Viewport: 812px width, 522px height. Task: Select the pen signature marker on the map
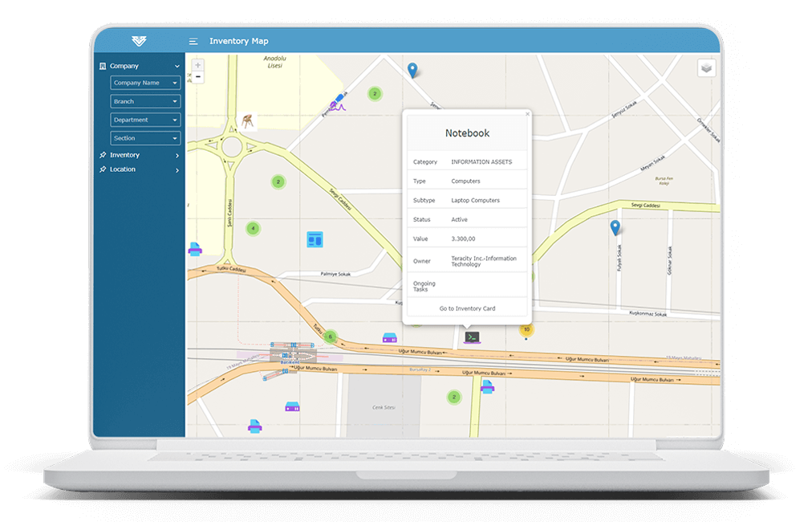coord(338,102)
